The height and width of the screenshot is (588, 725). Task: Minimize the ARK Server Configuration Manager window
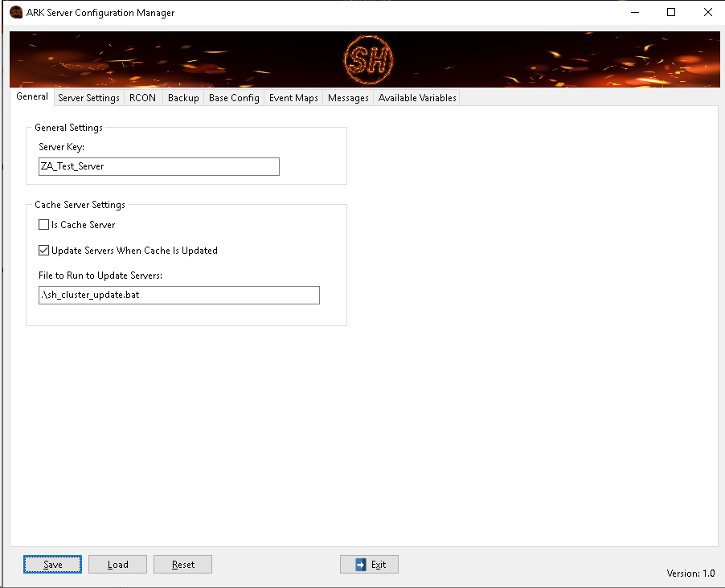point(634,13)
